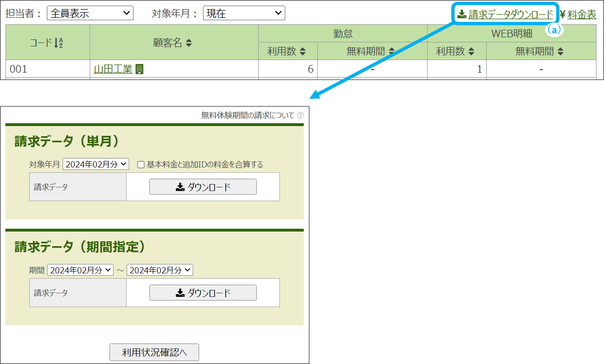This screenshot has height=364, width=604.
Task: Download 単月 請求データ
Action: pos(203,187)
